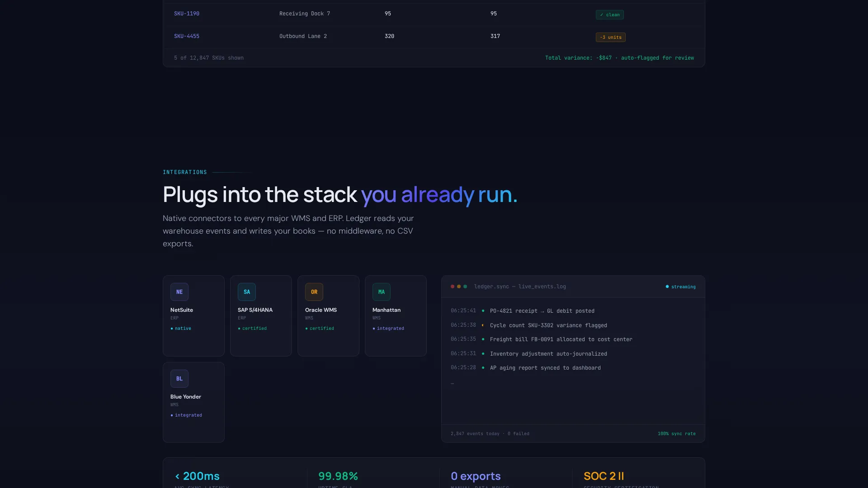Open the SKU-4455 link

[x=186, y=36]
